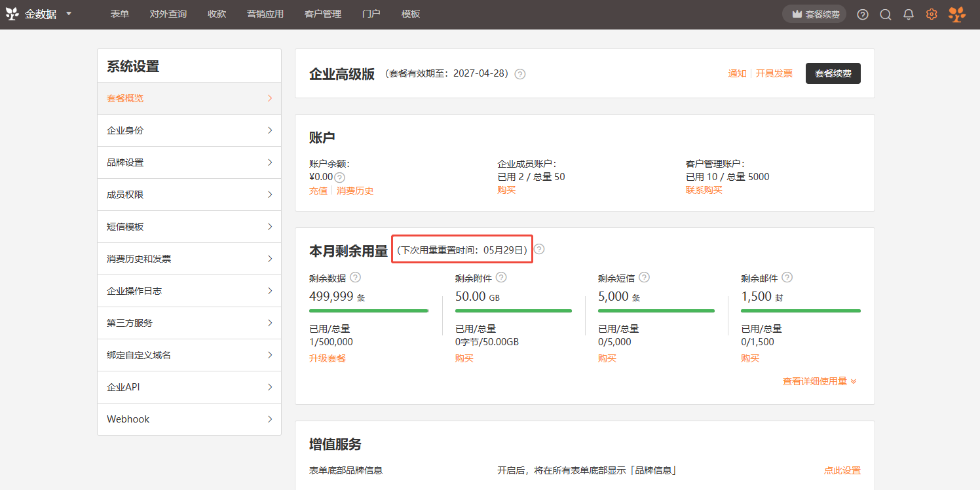Open 成员权限 settings section
This screenshot has width=980, height=490.
(x=189, y=195)
